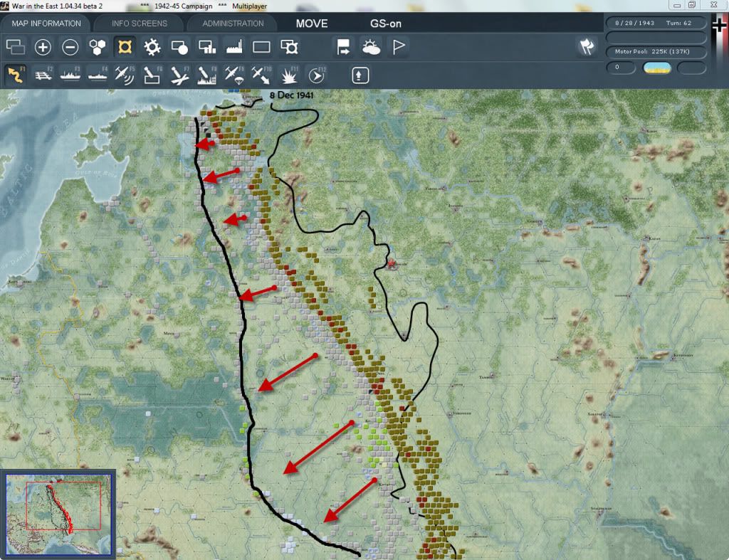This screenshot has height=560, width=729.
Task: Toggle the factory icon
Action: (234, 47)
